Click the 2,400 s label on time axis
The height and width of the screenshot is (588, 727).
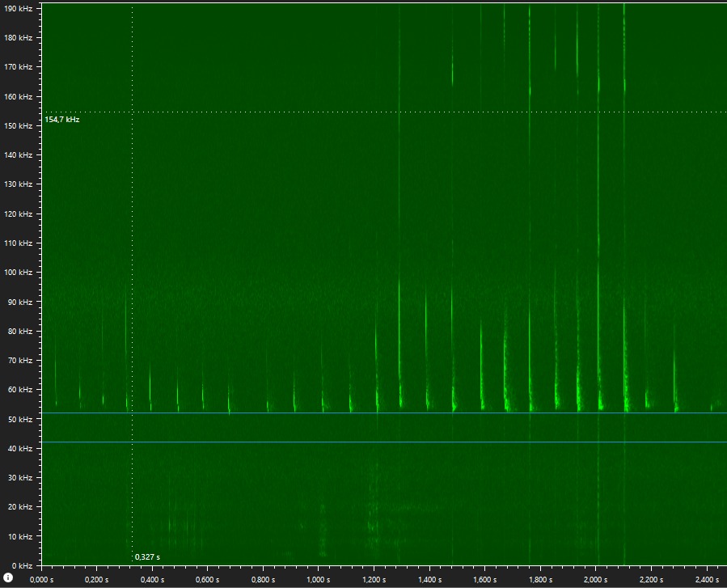click(x=705, y=580)
